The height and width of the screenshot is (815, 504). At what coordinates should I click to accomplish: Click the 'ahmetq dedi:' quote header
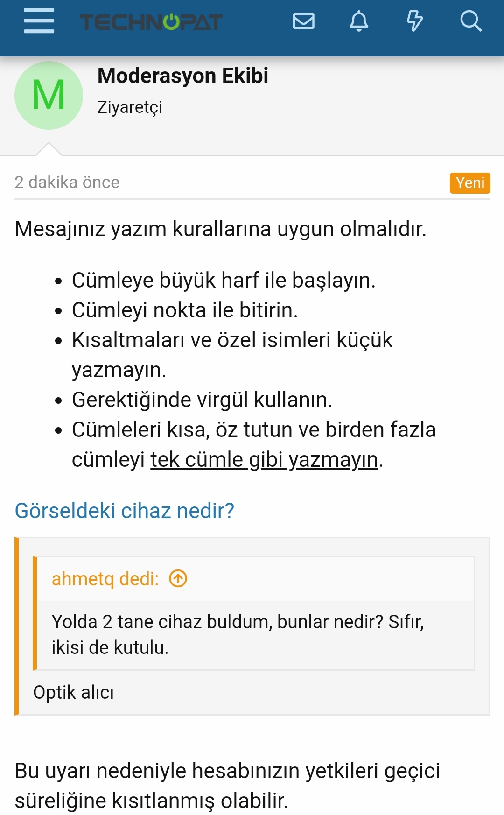105,579
